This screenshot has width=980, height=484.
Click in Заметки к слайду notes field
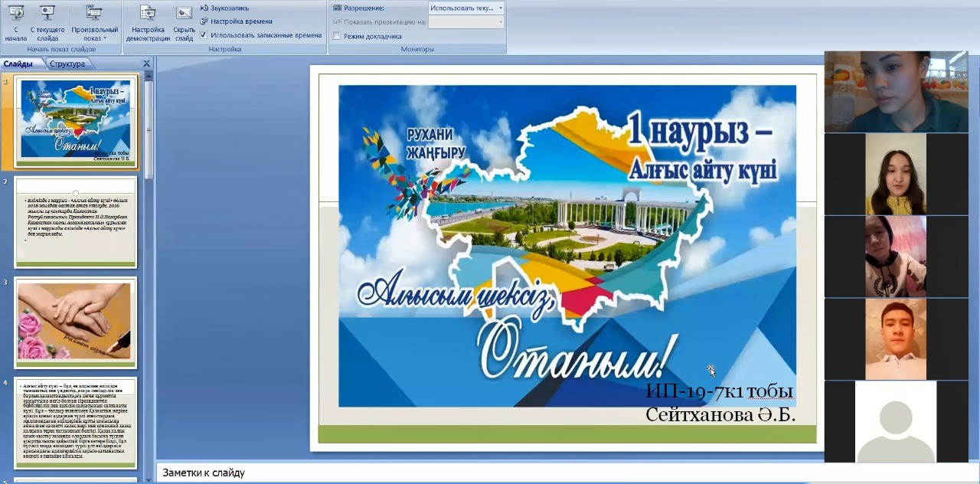(490, 473)
